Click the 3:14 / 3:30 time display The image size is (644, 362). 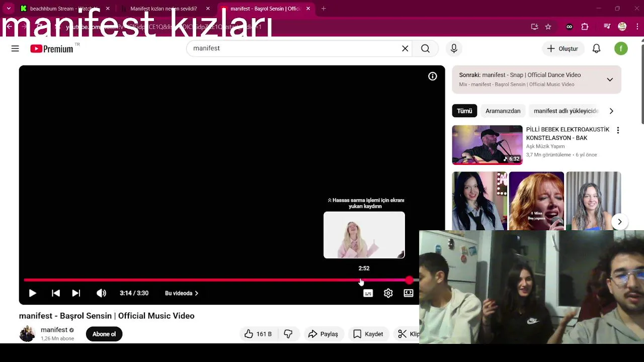[x=134, y=293]
